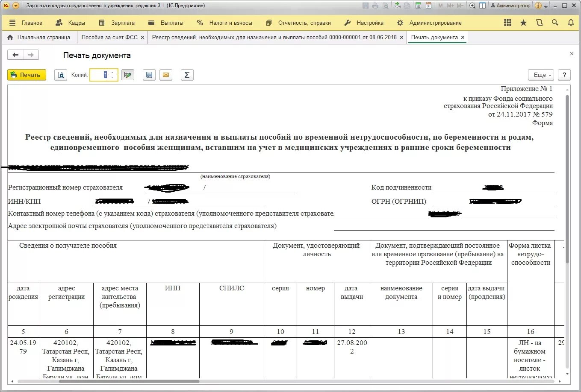Open the Настройка section
The width and height of the screenshot is (581, 392).
point(364,23)
